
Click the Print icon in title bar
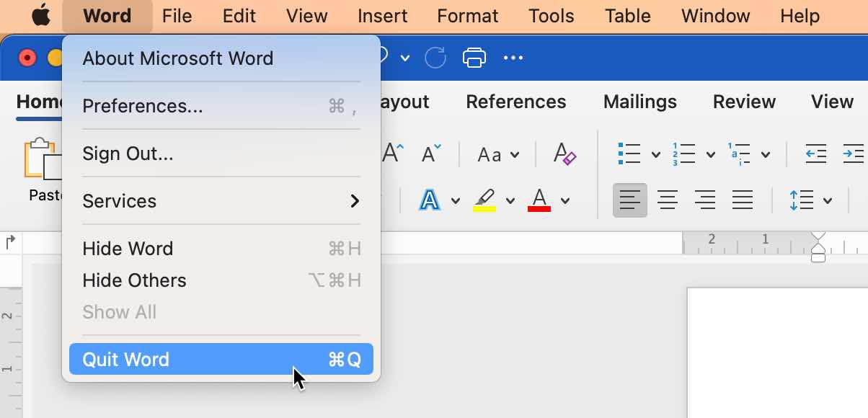(x=474, y=58)
